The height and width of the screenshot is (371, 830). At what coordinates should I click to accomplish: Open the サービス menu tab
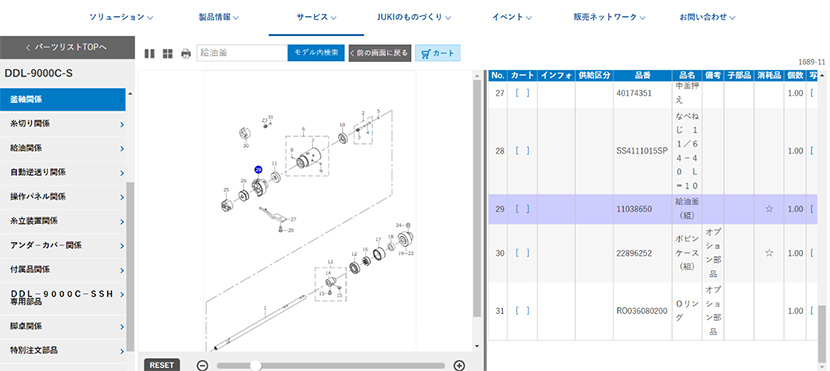tap(317, 17)
